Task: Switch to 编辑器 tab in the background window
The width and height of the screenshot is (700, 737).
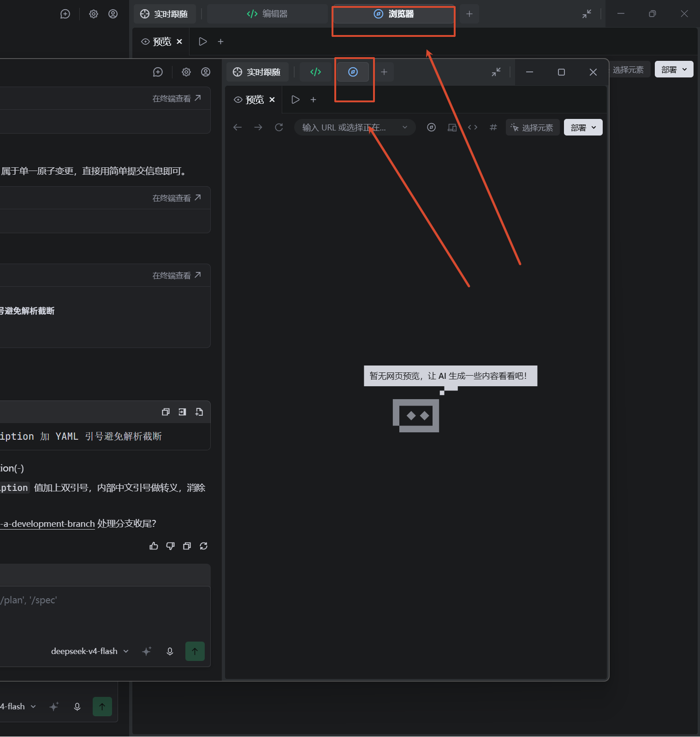Action: tap(267, 14)
